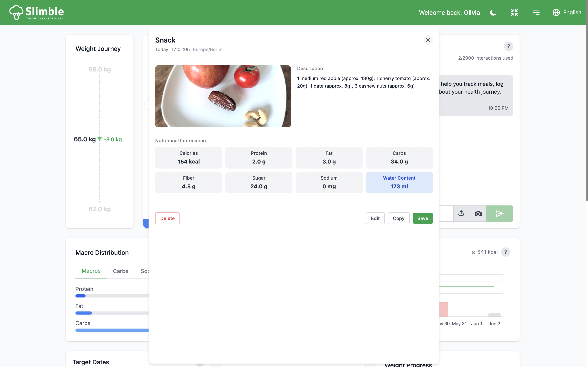Click the Slimble broccoli logo
Screen dimensions: 588x367
coord(16,12)
